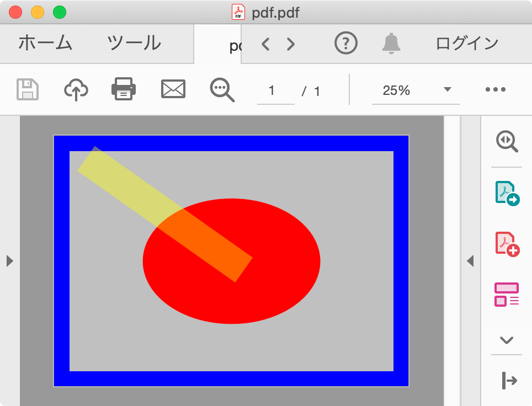Open the ツール tab
The width and height of the screenshot is (532, 406).
point(134,43)
